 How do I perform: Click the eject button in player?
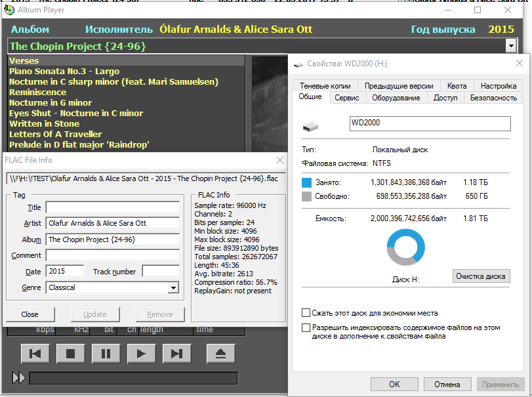[x=220, y=354]
